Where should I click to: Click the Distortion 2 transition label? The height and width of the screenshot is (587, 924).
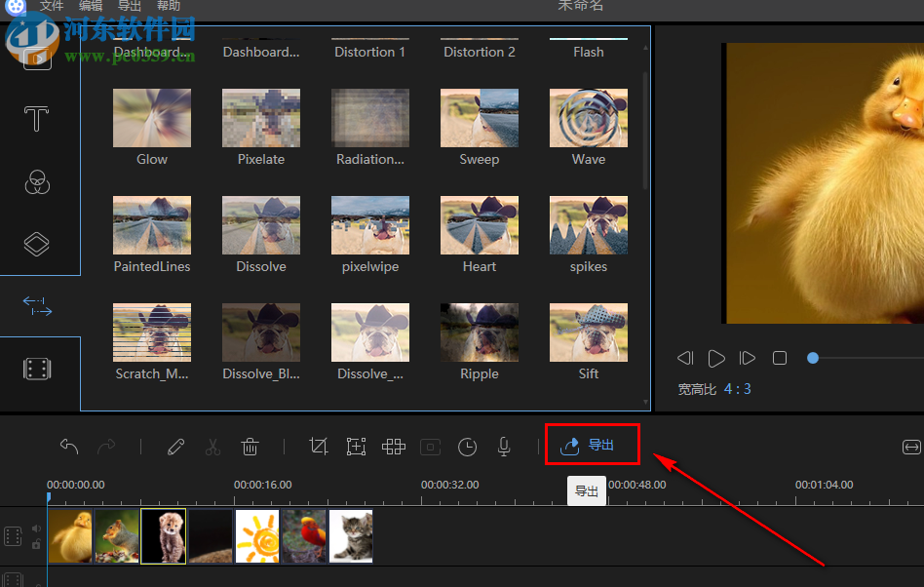[x=480, y=52]
